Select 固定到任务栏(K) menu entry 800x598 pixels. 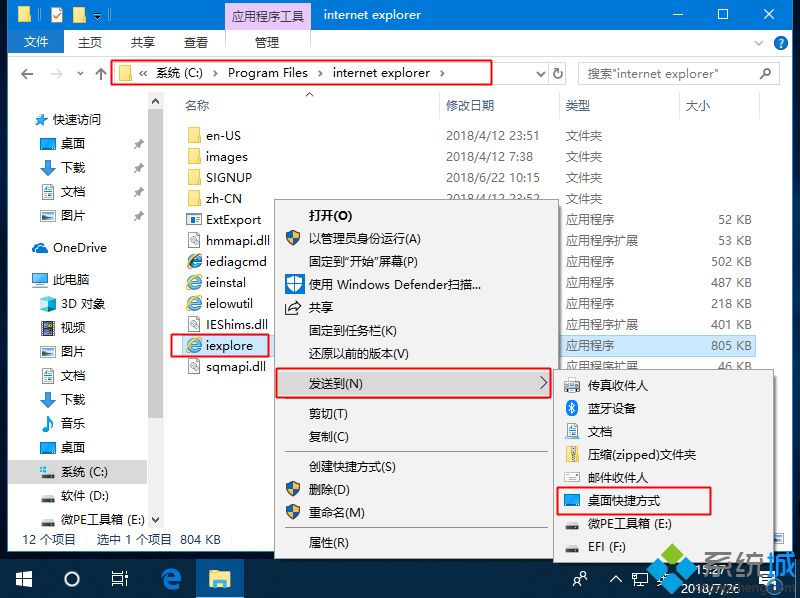point(353,331)
